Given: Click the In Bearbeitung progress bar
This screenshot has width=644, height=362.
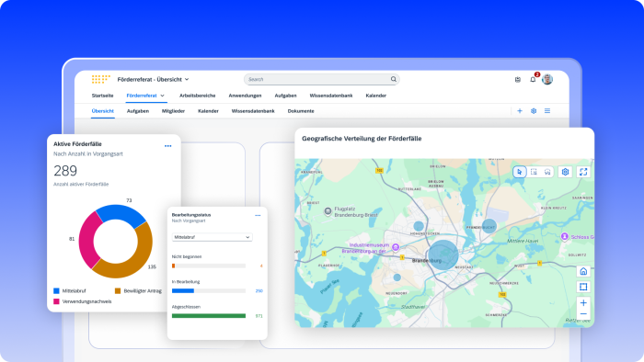Looking at the screenshot, I should pos(209,290).
